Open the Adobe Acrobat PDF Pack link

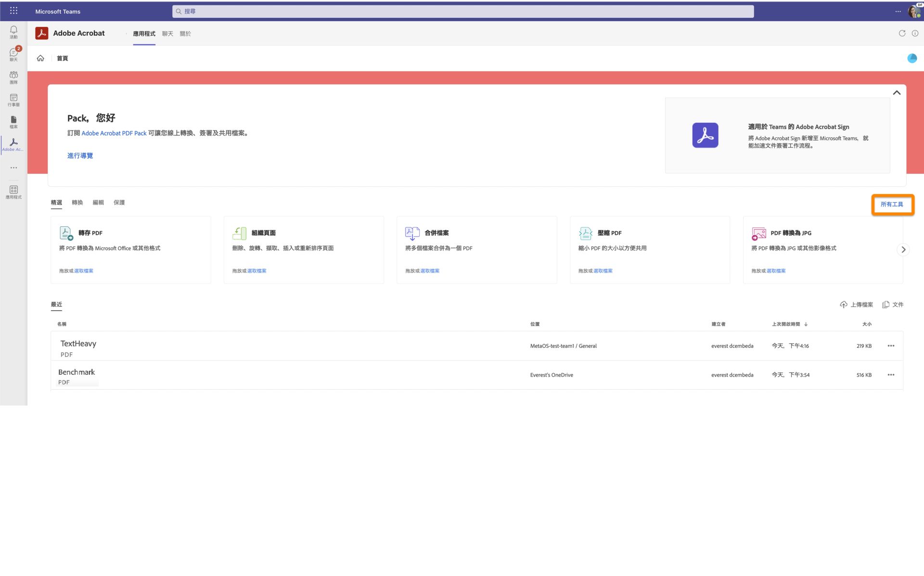pos(114,133)
